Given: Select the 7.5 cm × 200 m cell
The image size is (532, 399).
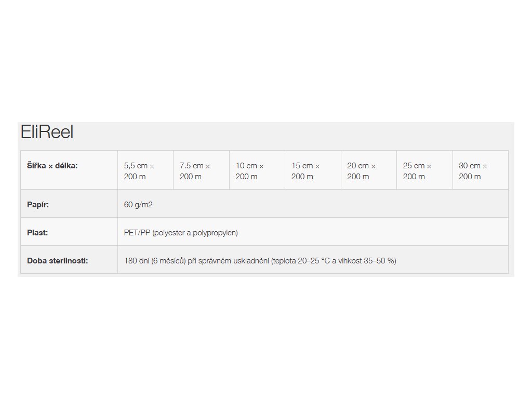Looking at the screenshot, I should pyautogui.click(x=201, y=170).
